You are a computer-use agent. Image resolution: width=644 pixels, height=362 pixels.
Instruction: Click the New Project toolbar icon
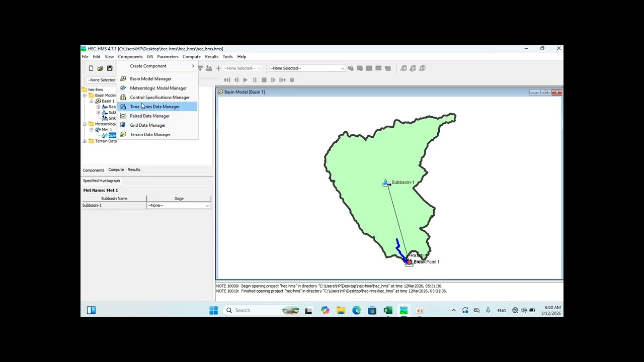(91, 68)
